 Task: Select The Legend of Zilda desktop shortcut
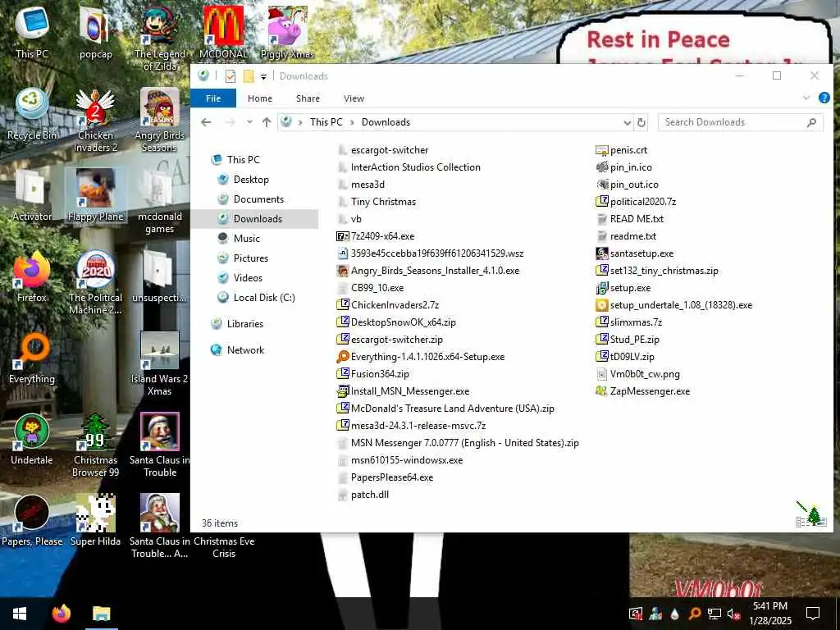click(159, 39)
